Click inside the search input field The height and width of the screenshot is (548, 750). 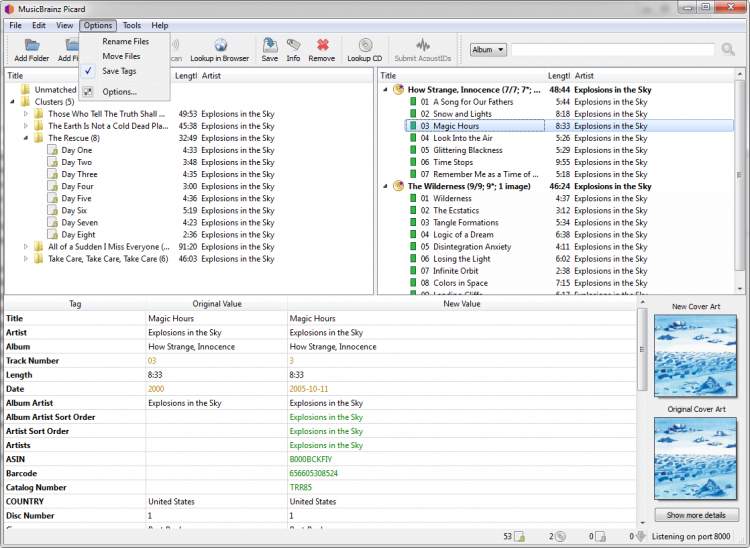(612, 50)
